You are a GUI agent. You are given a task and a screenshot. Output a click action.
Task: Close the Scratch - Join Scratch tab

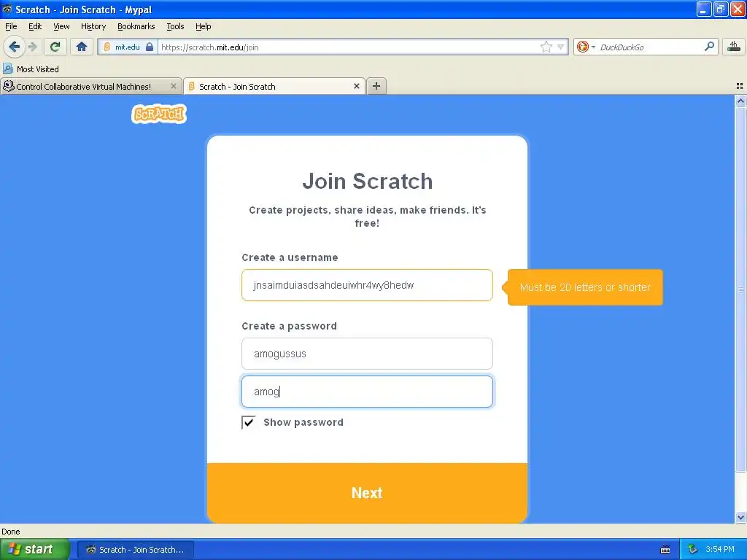[x=356, y=86]
